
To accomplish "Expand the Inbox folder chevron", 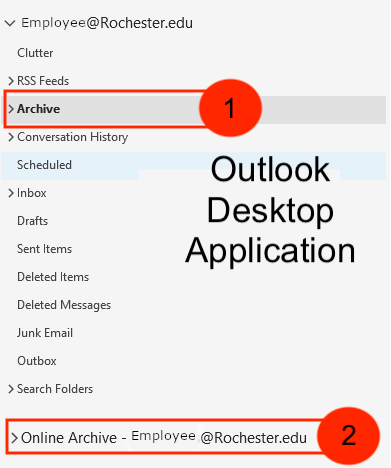I will tap(11, 193).
